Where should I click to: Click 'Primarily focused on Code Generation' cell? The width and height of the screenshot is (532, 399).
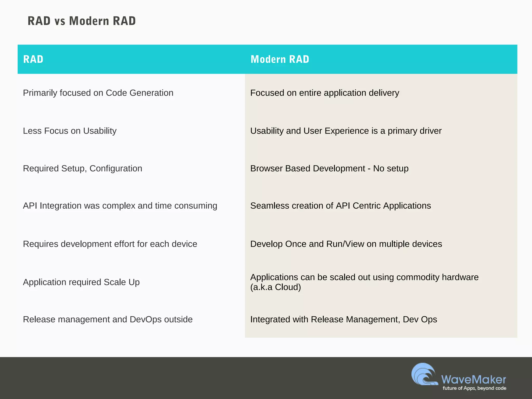pos(98,93)
